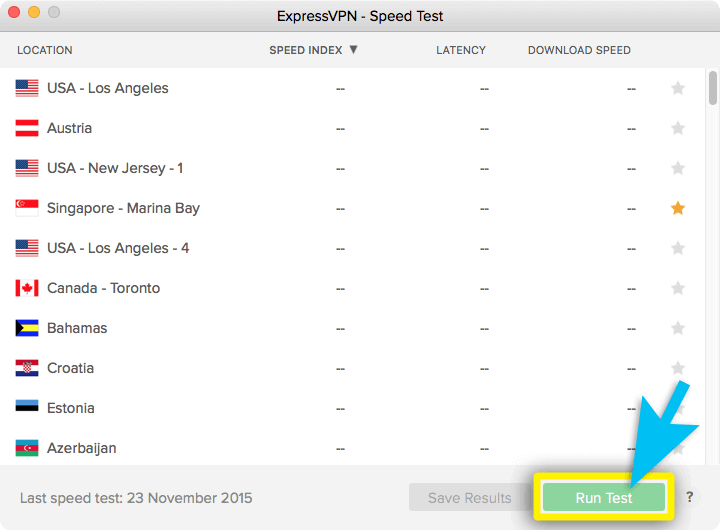Favorite the USA - Los Angeles star

(x=678, y=88)
